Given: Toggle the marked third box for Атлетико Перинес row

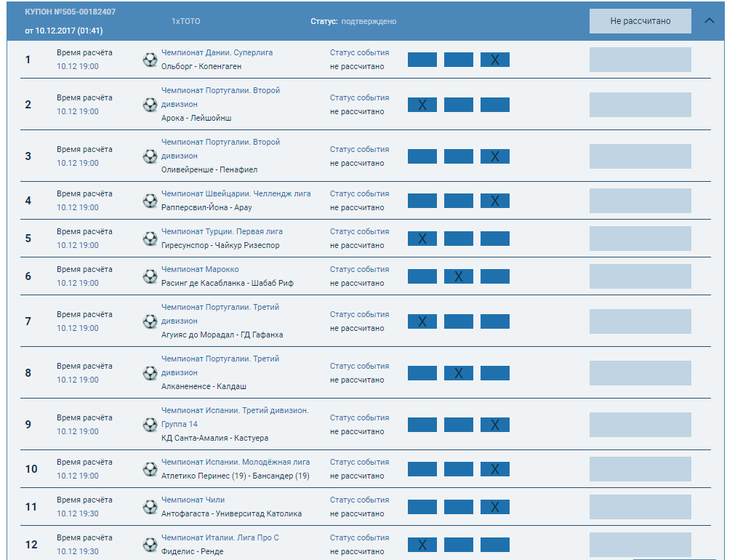Looking at the screenshot, I should point(494,469).
